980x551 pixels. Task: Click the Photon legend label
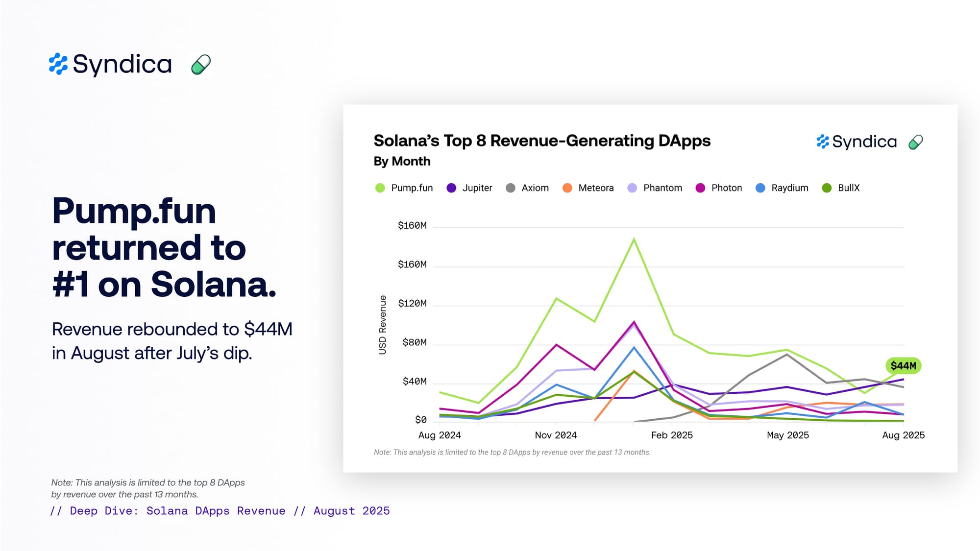pos(727,188)
